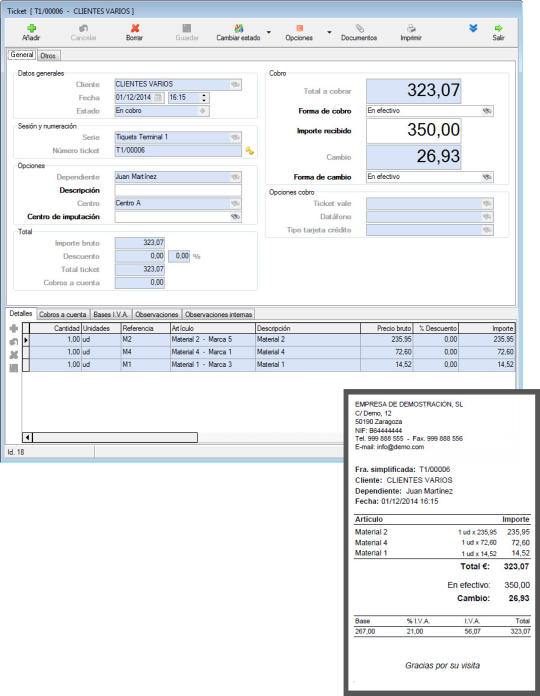Click the Artículo column header
The height and width of the screenshot is (696, 540).
[213, 328]
